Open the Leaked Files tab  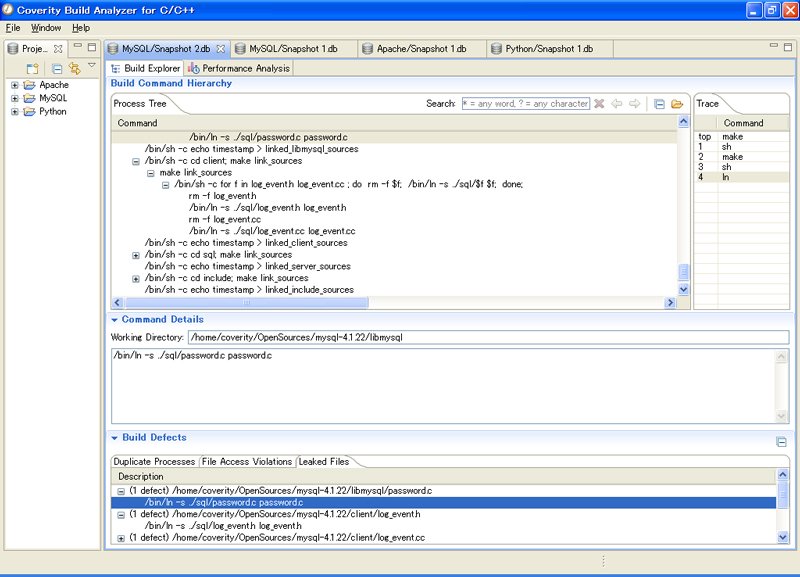(x=324, y=462)
